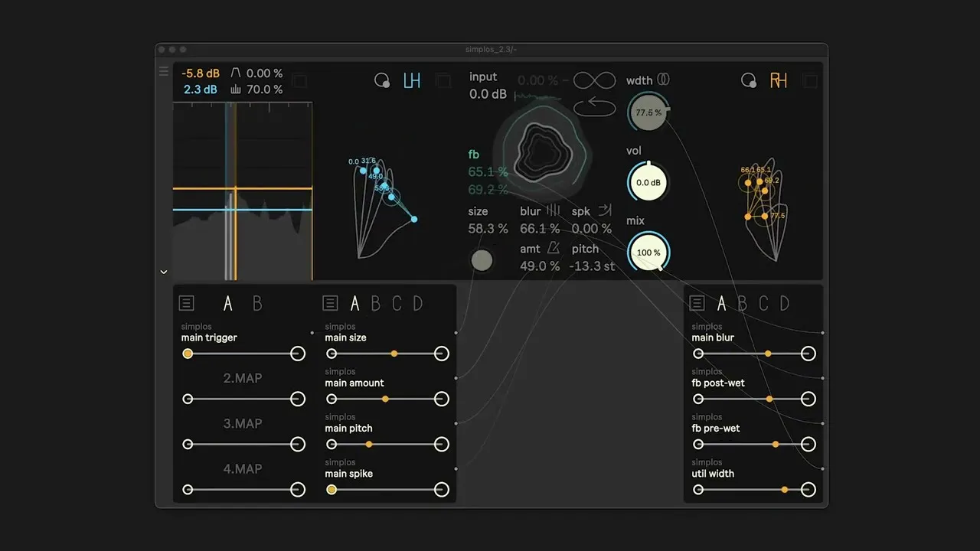Click the histogram bars icon beside 70.0 %

[x=236, y=90]
